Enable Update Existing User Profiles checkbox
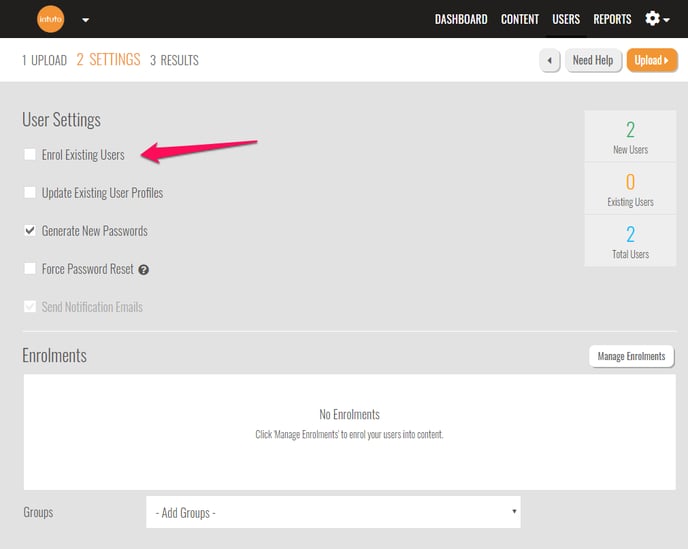The image size is (688, 549). tap(30, 192)
